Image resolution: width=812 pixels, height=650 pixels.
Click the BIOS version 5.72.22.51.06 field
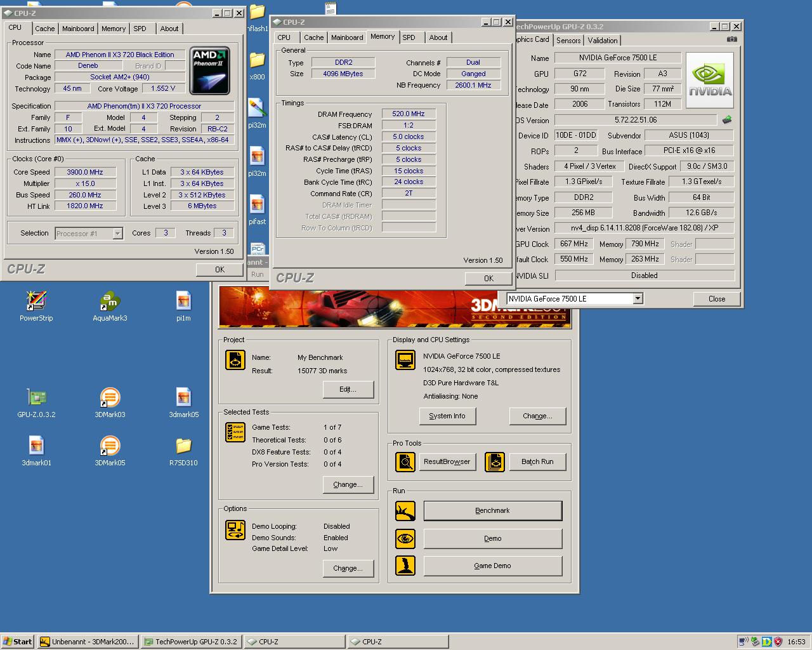pyautogui.click(x=636, y=120)
